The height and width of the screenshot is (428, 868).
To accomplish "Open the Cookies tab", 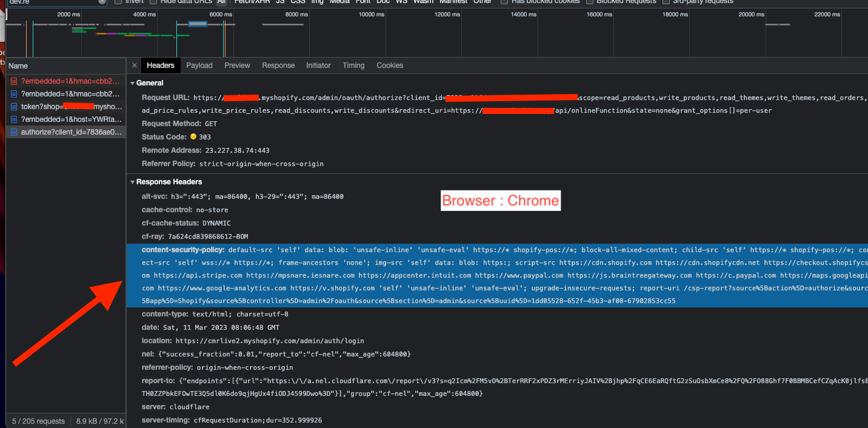I will click(x=390, y=65).
